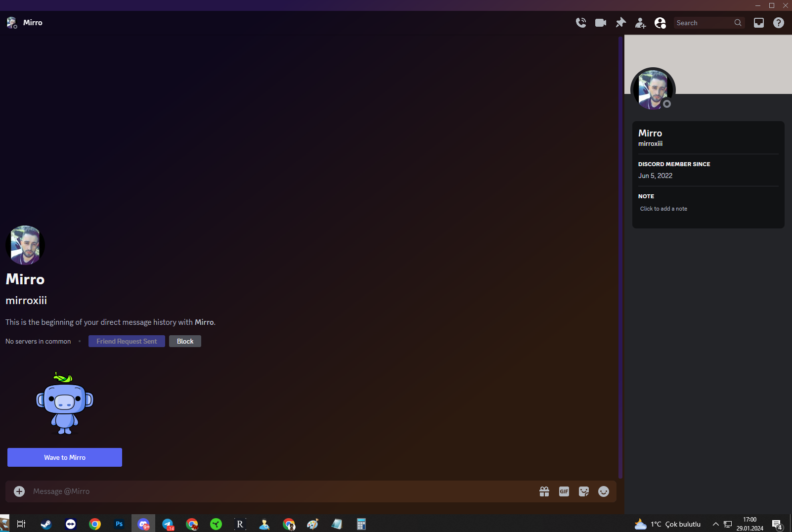Open Task View on the taskbar
The height and width of the screenshot is (532, 792).
(x=21, y=524)
